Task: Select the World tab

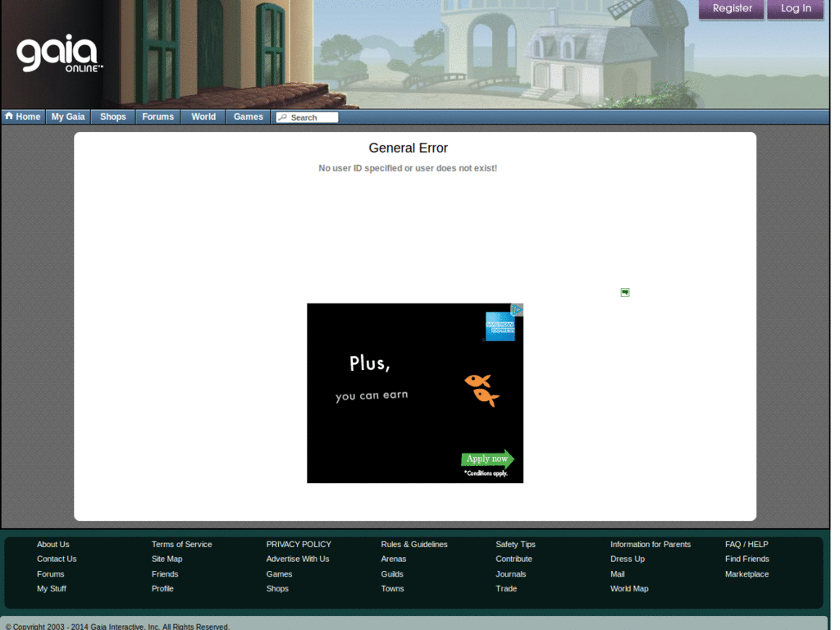Action: pyautogui.click(x=203, y=116)
